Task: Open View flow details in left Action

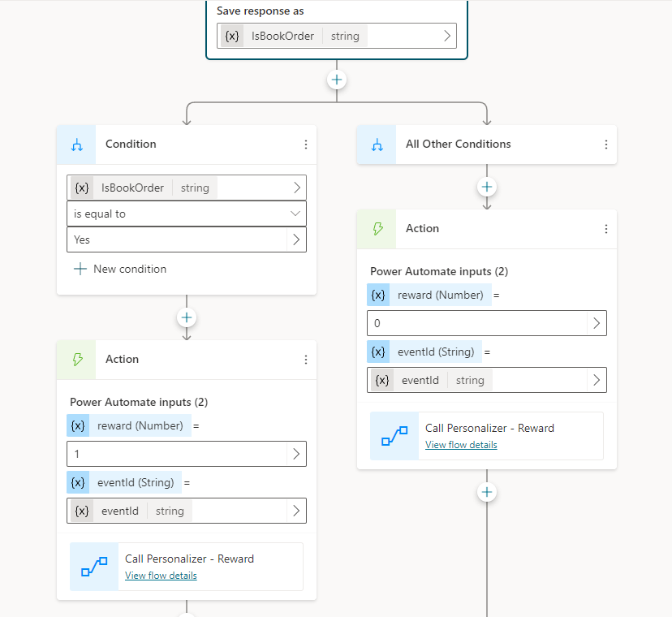Action: pyautogui.click(x=161, y=576)
